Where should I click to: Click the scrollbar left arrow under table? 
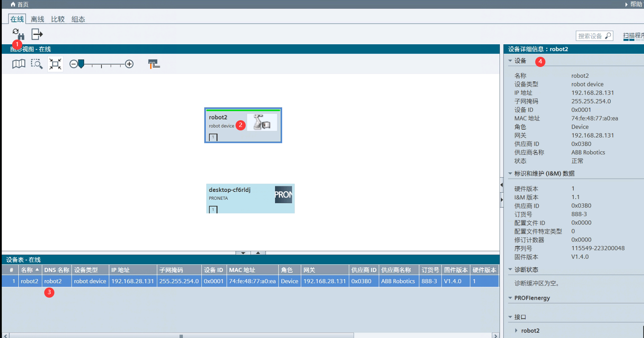(x=5, y=336)
